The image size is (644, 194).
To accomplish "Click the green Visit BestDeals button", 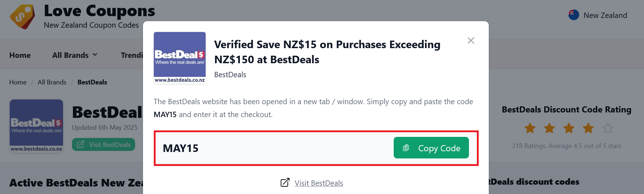I will point(103,144).
